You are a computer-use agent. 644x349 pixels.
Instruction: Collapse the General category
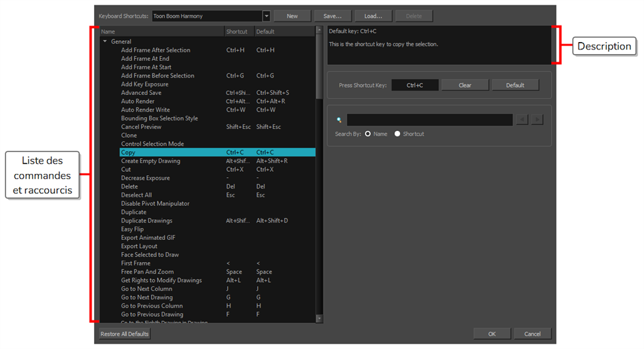point(105,41)
